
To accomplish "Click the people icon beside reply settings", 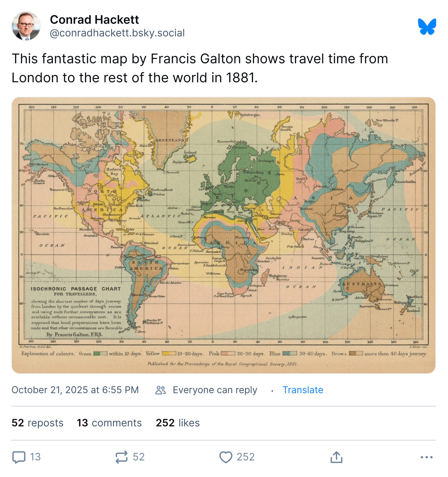I will pyautogui.click(x=160, y=390).
